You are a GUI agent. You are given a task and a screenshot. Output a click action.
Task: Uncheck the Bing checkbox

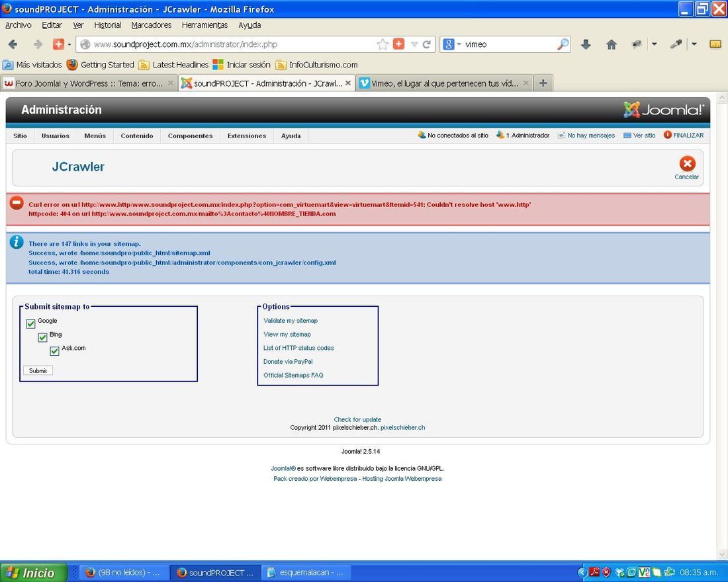pos(42,337)
